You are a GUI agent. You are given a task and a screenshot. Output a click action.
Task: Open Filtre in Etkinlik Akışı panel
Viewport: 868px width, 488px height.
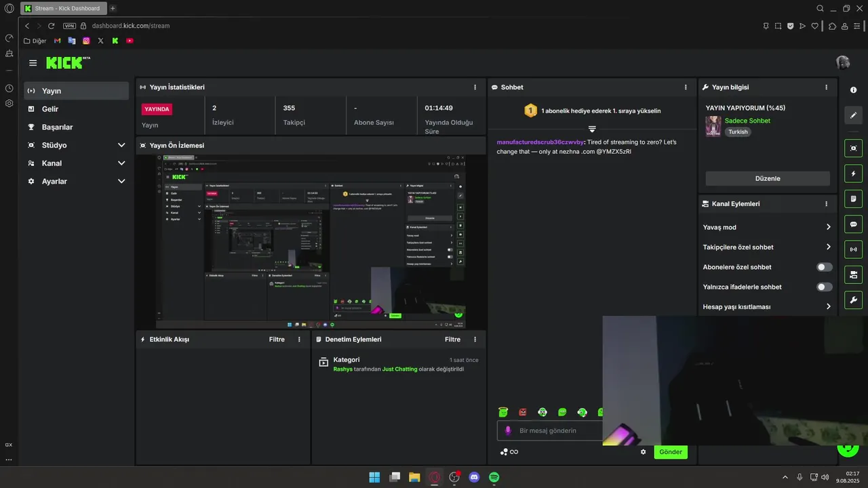277,340
